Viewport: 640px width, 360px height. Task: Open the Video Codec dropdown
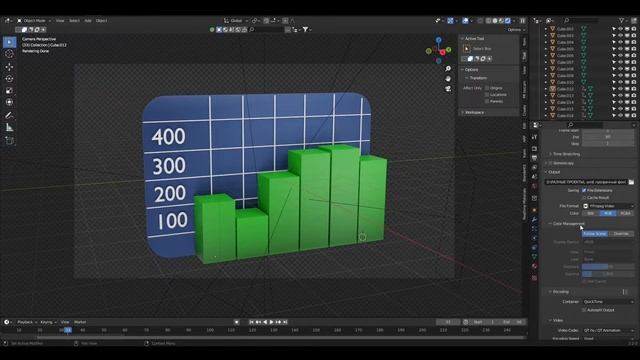(608, 330)
